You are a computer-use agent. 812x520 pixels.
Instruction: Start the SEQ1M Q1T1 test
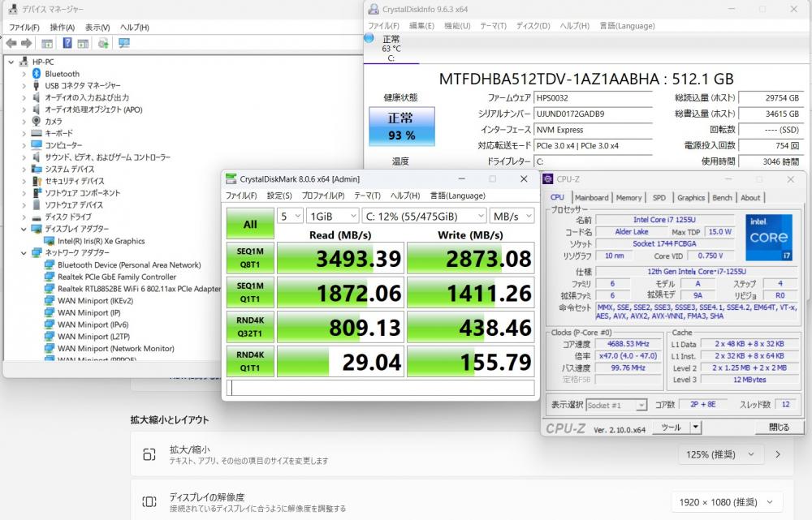pos(250,292)
